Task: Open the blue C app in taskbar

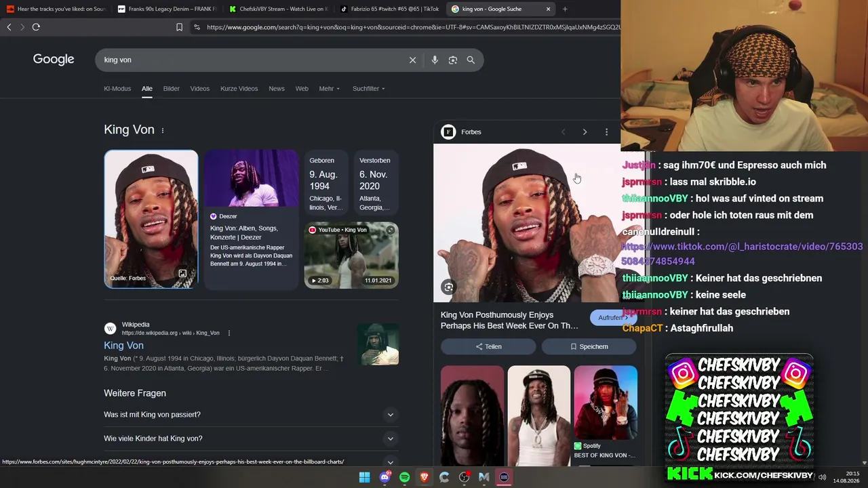Action: click(x=444, y=477)
